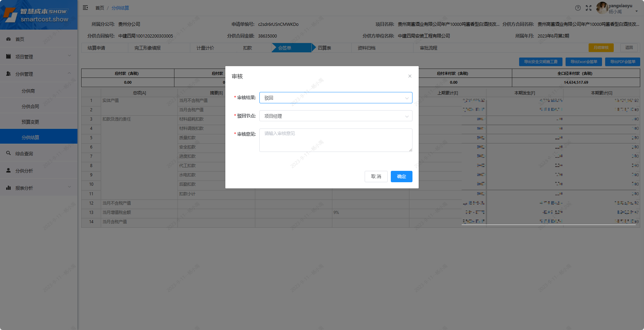This screenshot has width=644, height=330.
Task: Click the 审核意见 text area
Action: tap(335, 140)
